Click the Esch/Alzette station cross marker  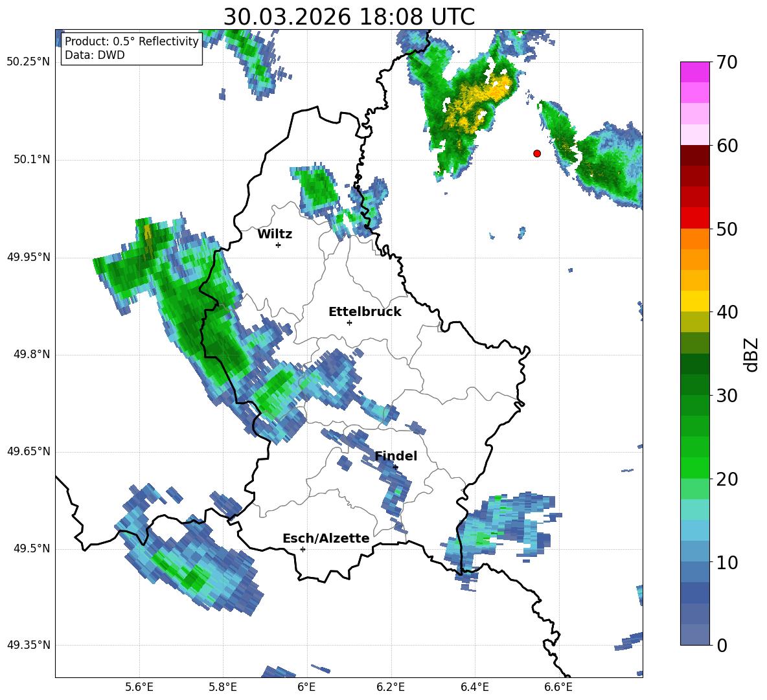pyautogui.click(x=303, y=549)
